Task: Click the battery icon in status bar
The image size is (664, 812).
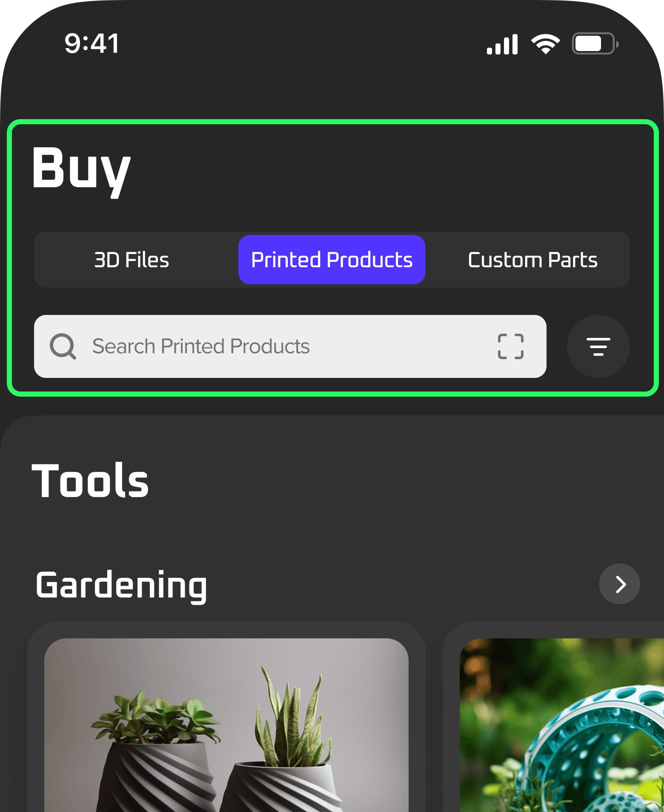Action: 595,44
